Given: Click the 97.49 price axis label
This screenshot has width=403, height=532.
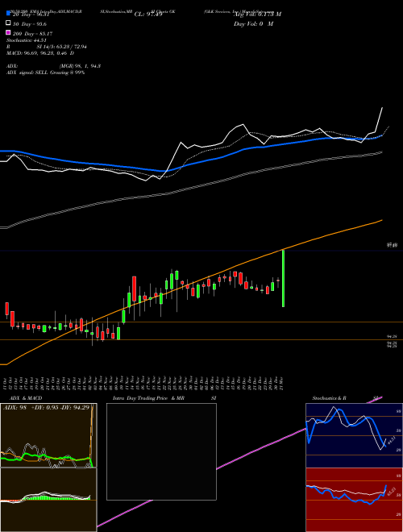Looking at the screenshot, I should (x=392, y=244).
